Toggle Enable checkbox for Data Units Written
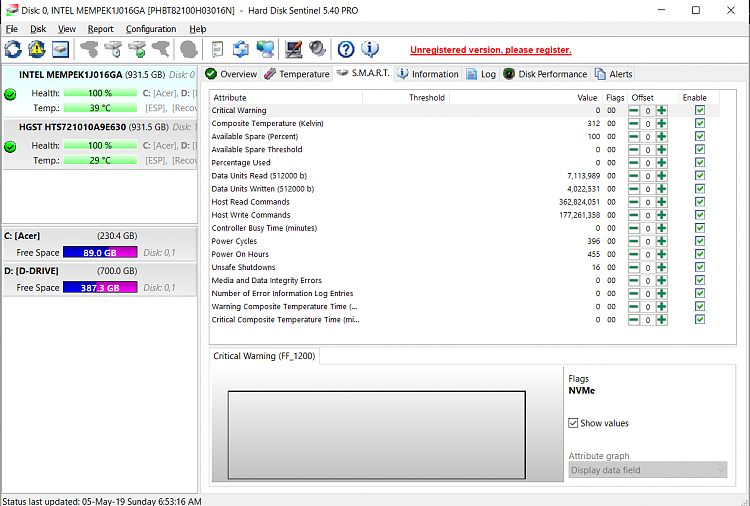This screenshot has height=506, width=750. point(700,189)
